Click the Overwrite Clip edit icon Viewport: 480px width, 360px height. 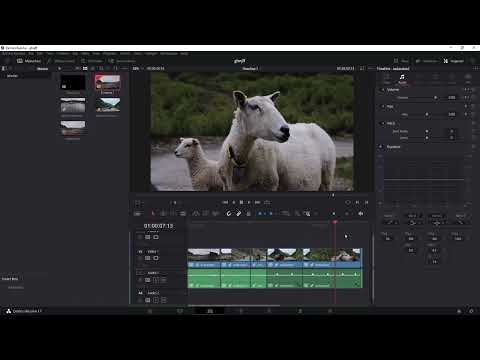pyautogui.click(x=206, y=213)
